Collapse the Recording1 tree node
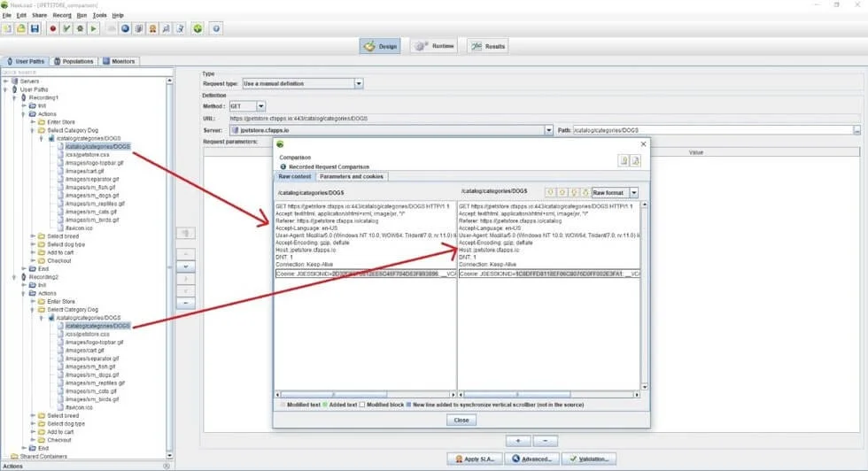The height and width of the screenshot is (471, 868). pos(14,97)
